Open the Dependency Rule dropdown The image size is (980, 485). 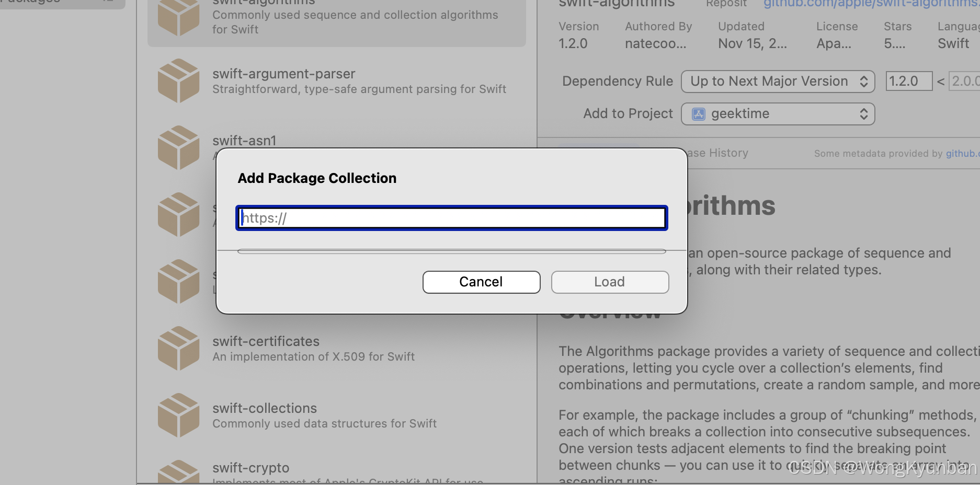778,82
